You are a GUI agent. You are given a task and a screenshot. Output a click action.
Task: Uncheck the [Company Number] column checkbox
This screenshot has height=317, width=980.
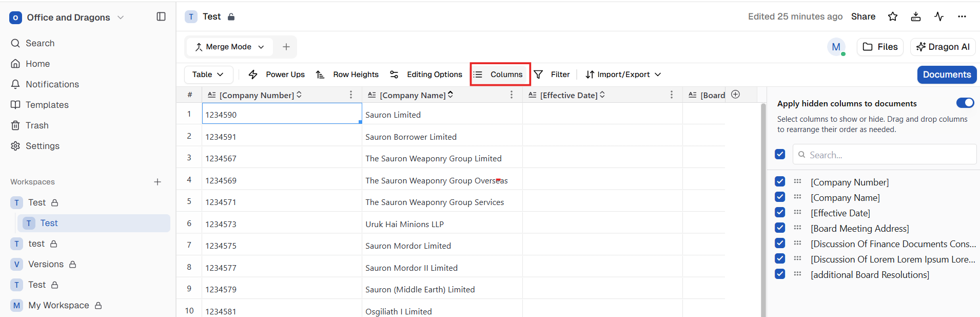click(x=780, y=181)
